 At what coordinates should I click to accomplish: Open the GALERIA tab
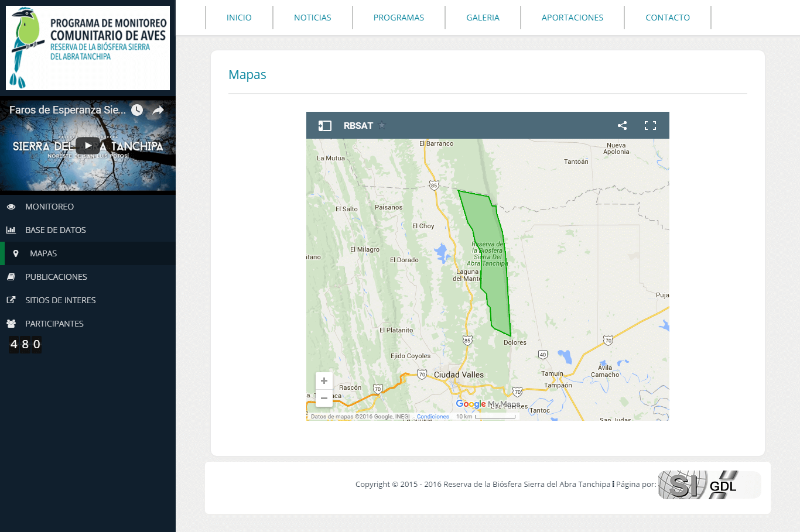pyautogui.click(x=483, y=18)
